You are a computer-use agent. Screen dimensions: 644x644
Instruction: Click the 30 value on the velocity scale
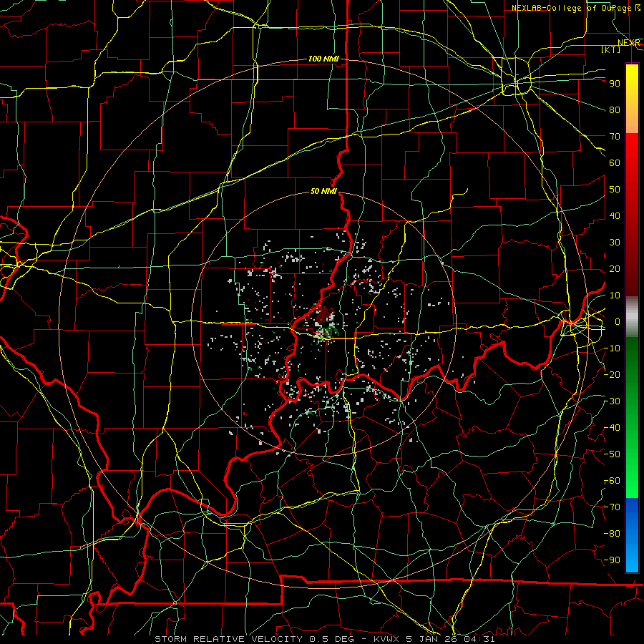(615, 243)
